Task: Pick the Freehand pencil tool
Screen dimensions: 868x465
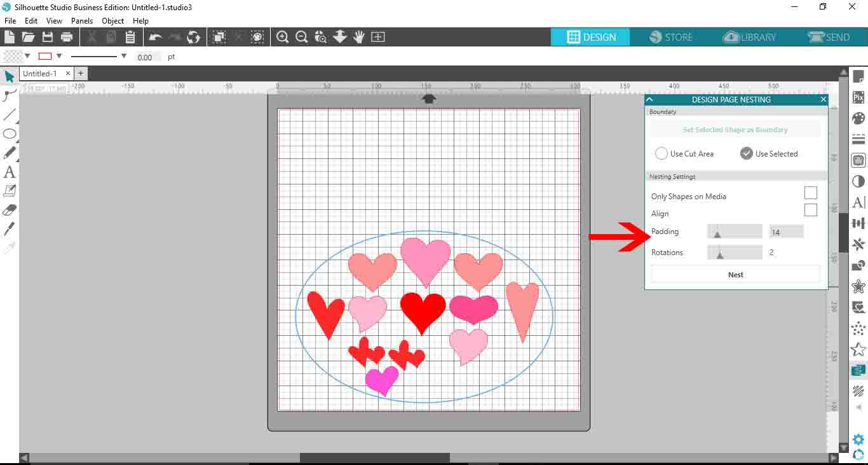Action: click(10, 153)
